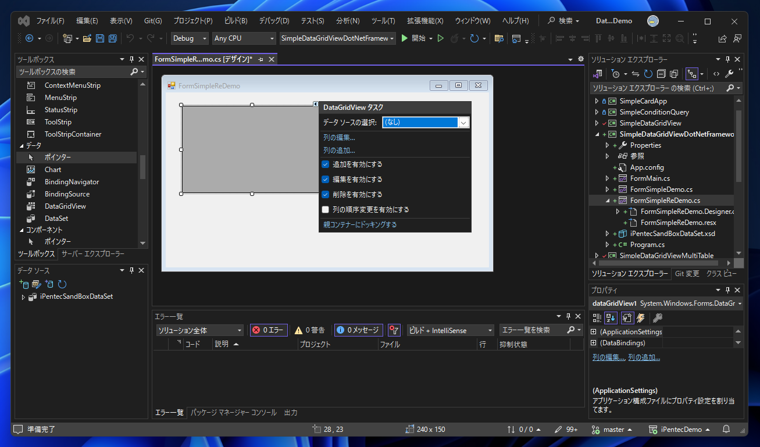Screen dimensions: 760x447
Task: Click the Navigate Backward toolbar icon
Action: pyautogui.click(x=29, y=38)
